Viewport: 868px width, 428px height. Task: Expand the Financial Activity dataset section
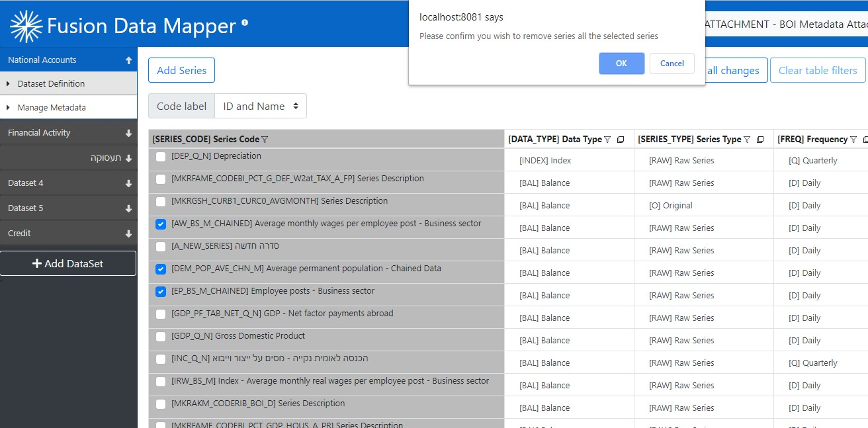click(128, 133)
